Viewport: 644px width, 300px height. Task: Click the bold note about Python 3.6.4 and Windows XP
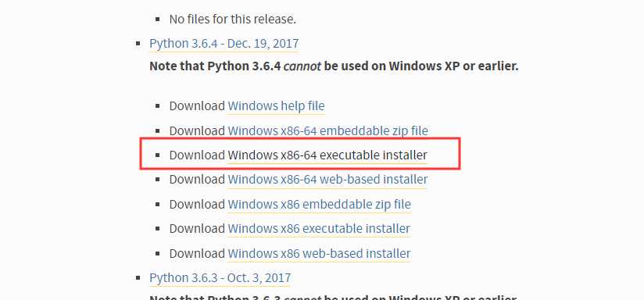[x=334, y=66]
